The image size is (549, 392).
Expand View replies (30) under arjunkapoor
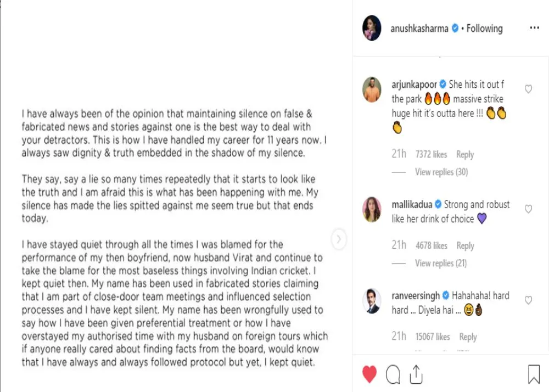[x=441, y=172]
